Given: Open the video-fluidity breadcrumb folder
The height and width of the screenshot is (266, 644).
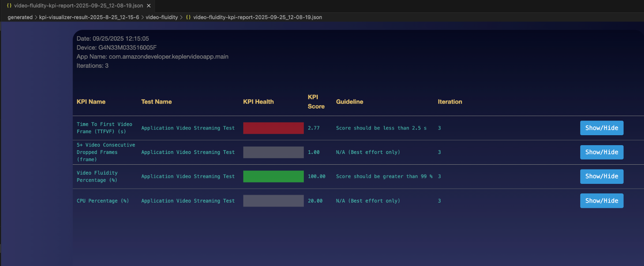Looking at the screenshot, I should click(162, 17).
